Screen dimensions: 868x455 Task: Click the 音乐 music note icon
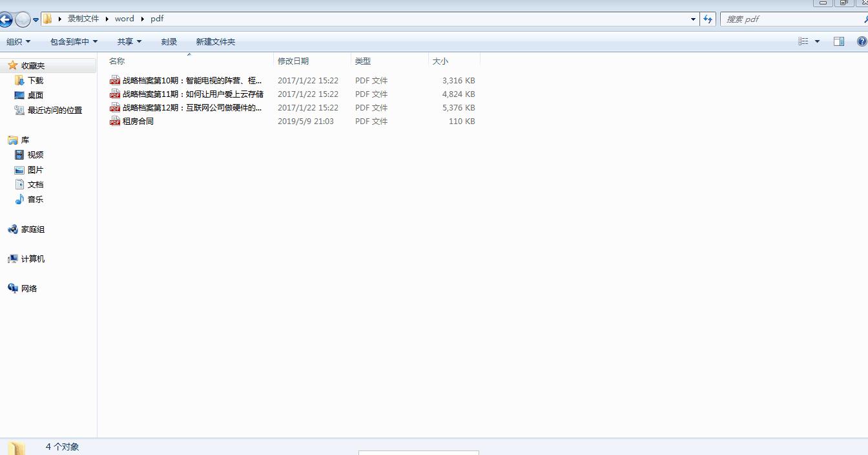[x=19, y=199]
